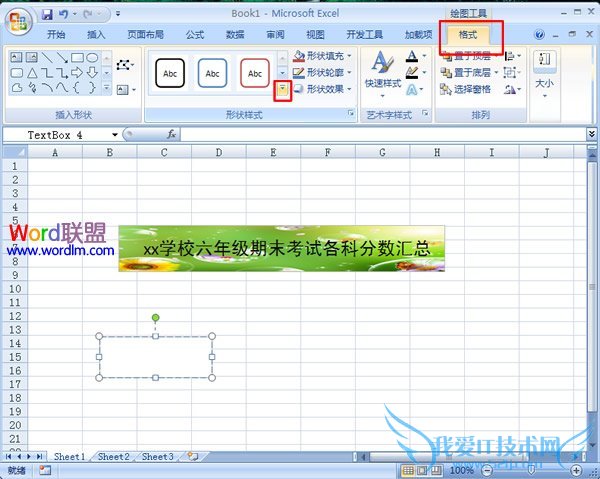Click the Office button orb
Viewport: 600px width, 479px height.
tap(18, 22)
